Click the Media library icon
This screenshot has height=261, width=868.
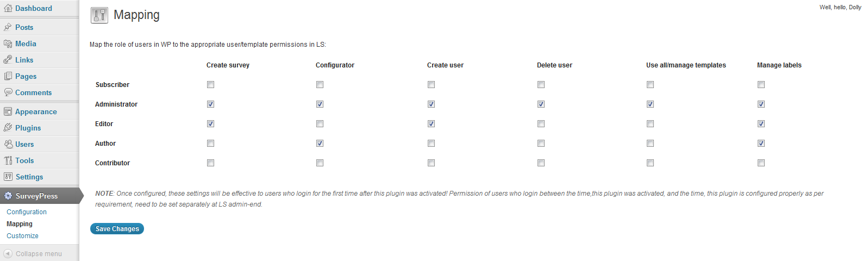click(x=8, y=43)
